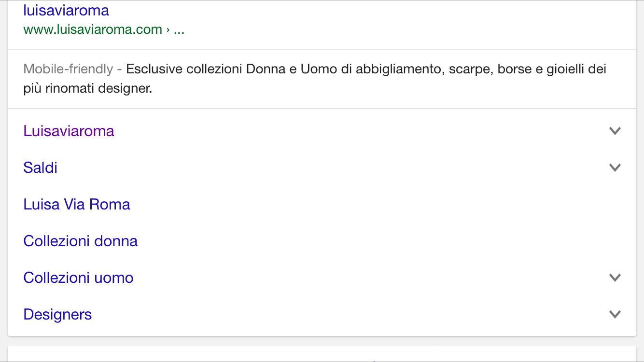This screenshot has width=644, height=362.
Task: Visit the Designers sitelink
Action: point(57,314)
